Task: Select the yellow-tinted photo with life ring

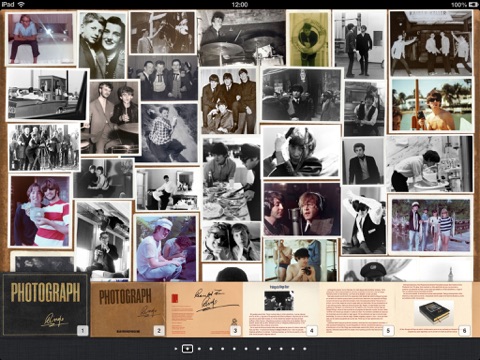Action: point(309,38)
